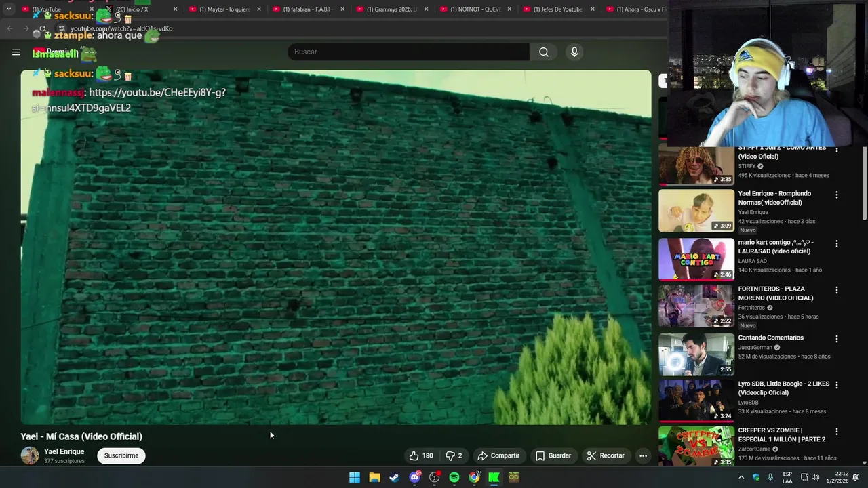
Task: Close the Mayter tab
Action: click(259, 9)
